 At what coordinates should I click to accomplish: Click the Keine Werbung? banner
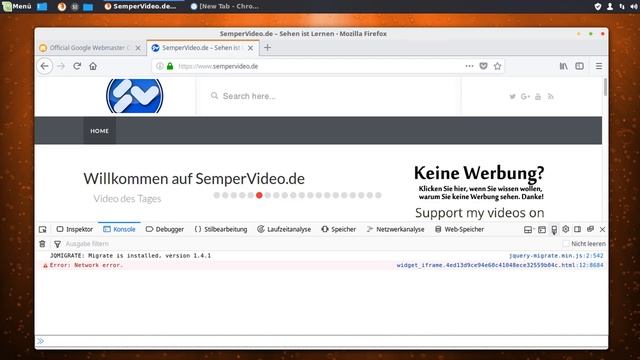click(x=479, y=182)
